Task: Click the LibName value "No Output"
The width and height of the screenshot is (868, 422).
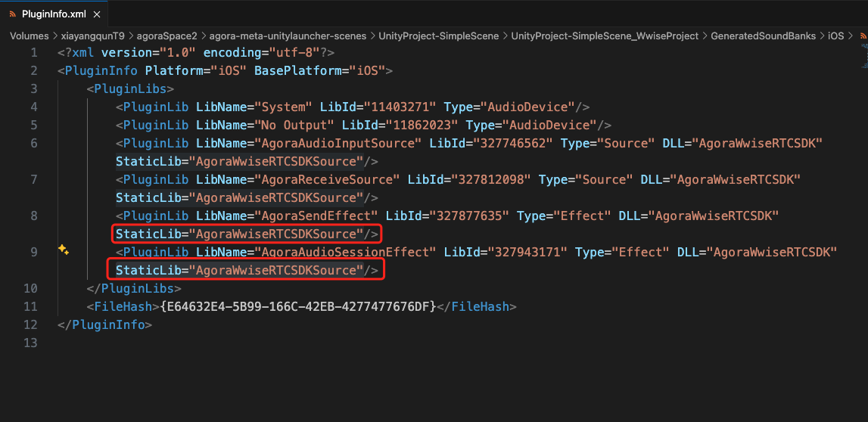Action: 295,125
